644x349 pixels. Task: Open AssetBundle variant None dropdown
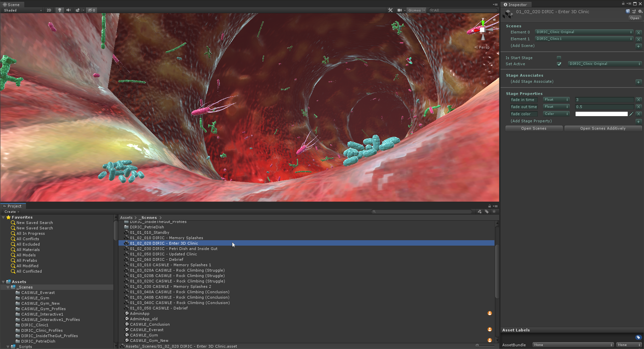629,345
